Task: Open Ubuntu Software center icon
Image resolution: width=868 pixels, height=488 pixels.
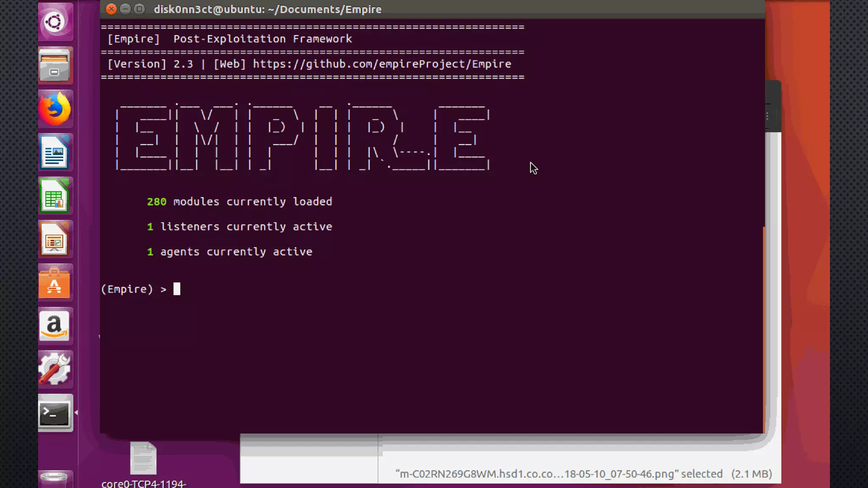Action: tap(55, 283)
